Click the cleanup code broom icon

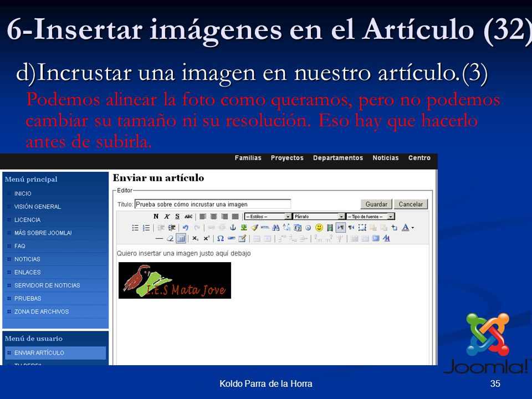(x=255, y=228)
